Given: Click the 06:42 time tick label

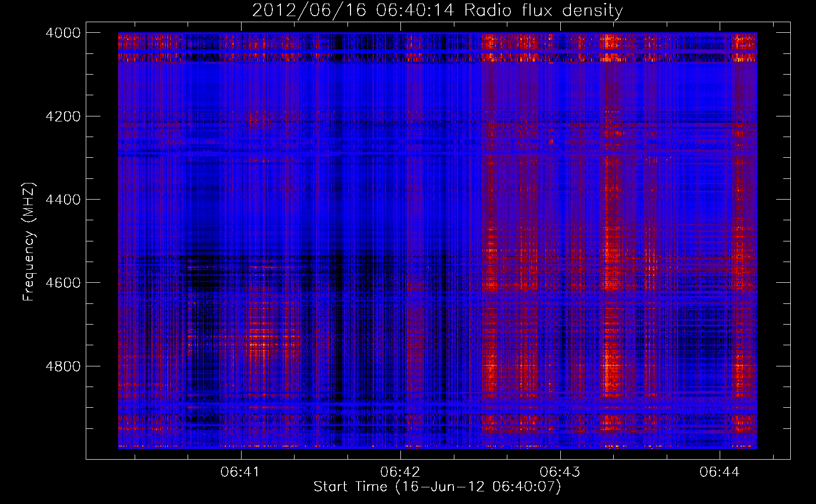Looking at the screenshot, I should pos(400,472).
